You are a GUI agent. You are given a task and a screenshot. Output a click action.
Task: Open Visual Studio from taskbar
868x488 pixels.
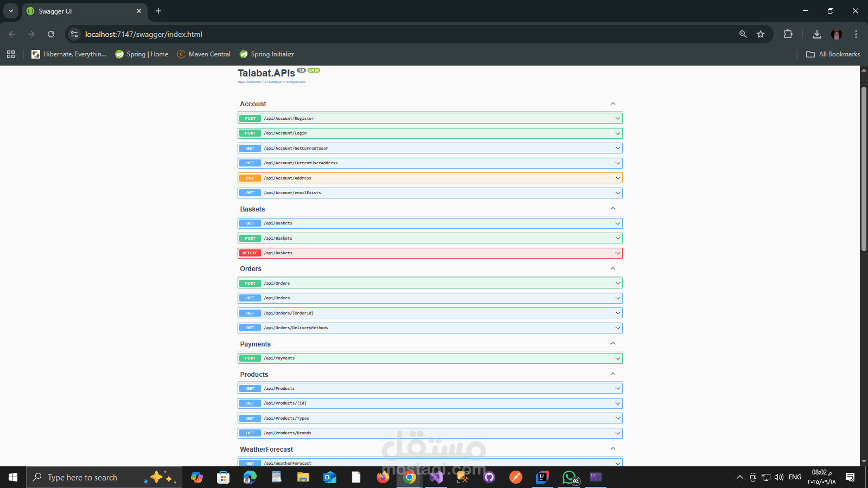pos(436,477)
